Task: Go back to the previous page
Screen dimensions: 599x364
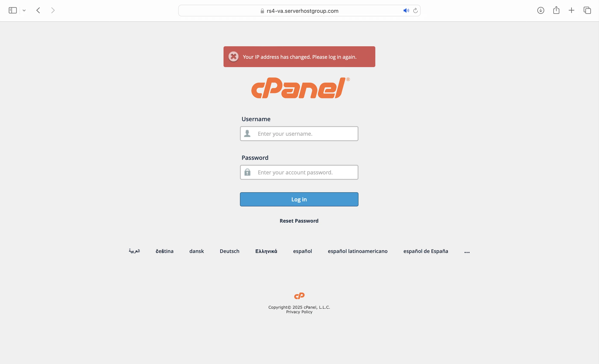Action: point(38,10)
